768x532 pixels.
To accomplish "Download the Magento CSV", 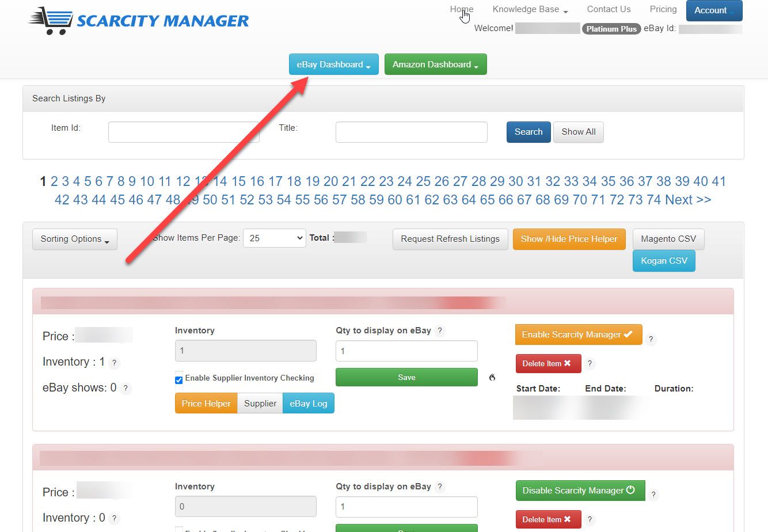I will pyautogui.click(x=668, y=239).
